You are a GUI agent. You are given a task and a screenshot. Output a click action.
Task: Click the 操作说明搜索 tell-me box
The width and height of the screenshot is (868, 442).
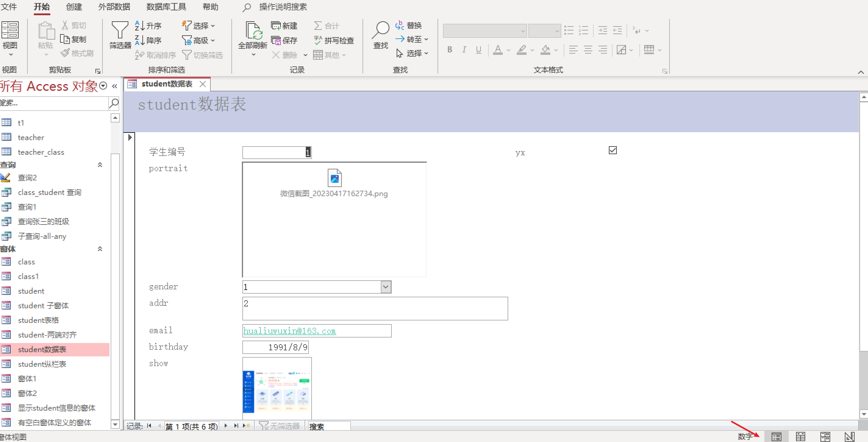pos(283,7)
